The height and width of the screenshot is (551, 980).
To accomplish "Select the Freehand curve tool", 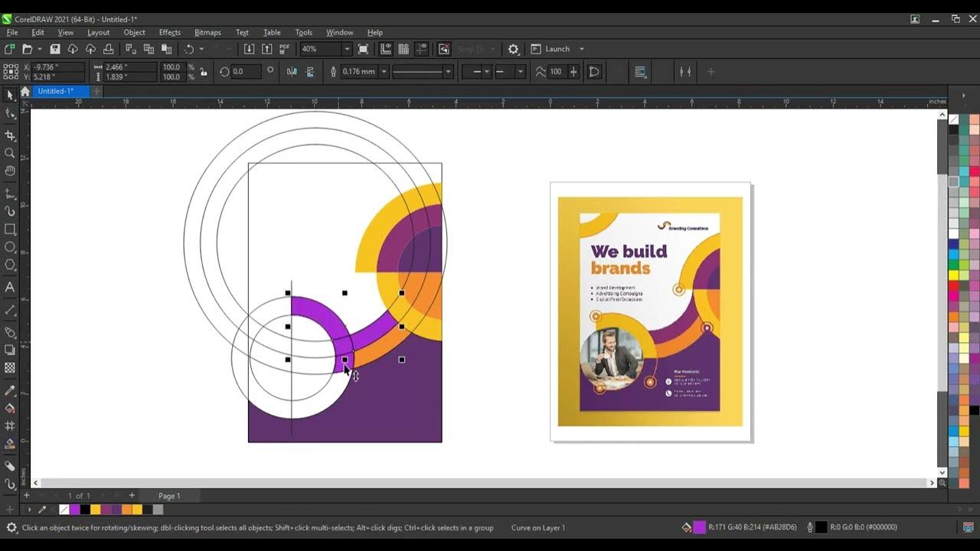I will (x=10, y=194).
